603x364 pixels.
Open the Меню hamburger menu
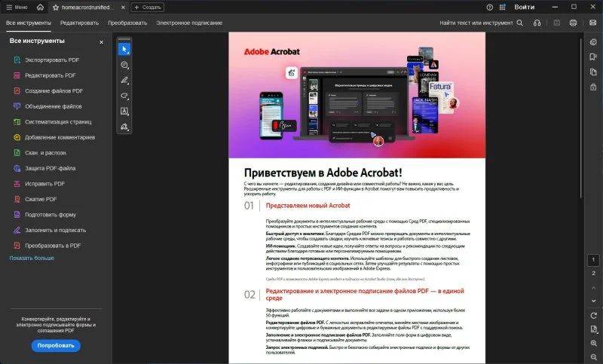[17, 7]
